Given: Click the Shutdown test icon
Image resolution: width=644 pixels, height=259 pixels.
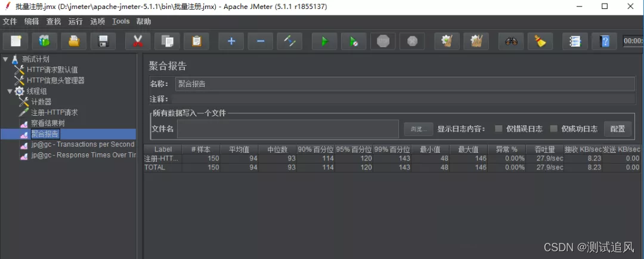Looking at the screenshot, I should [x=413, y=41].
